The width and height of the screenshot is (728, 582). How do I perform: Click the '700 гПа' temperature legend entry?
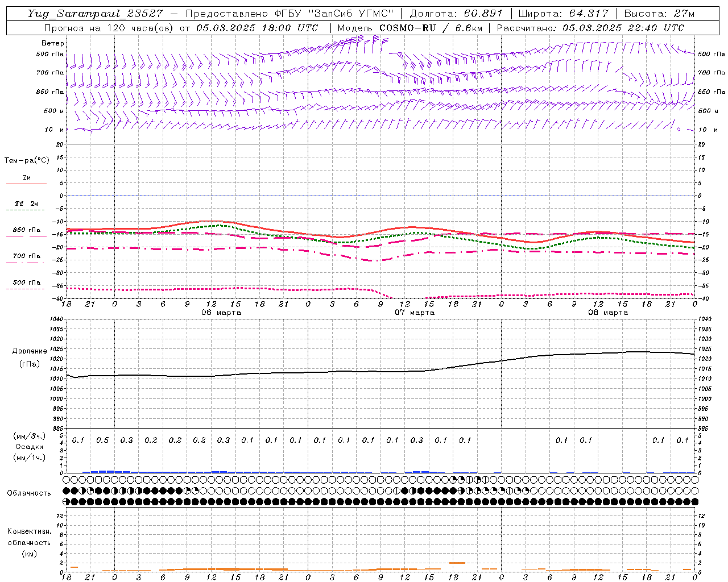pos(27,256)
